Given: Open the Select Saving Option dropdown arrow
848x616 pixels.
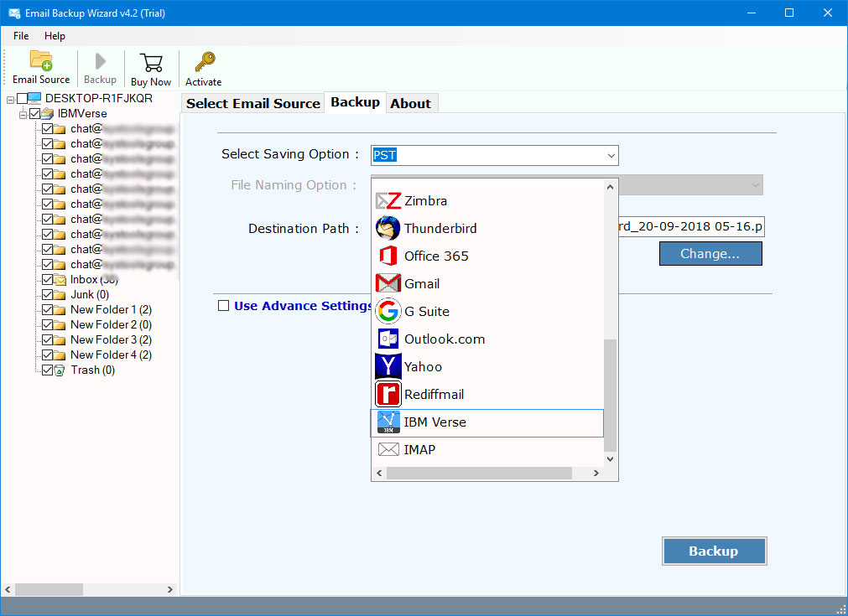Looking at the screenshot, I should coord(611,156).
